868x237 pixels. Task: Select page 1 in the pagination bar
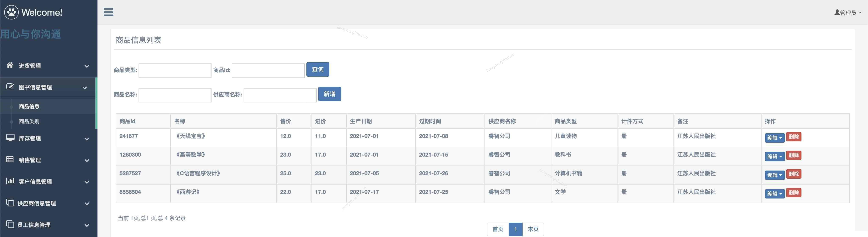click(515, 229)
